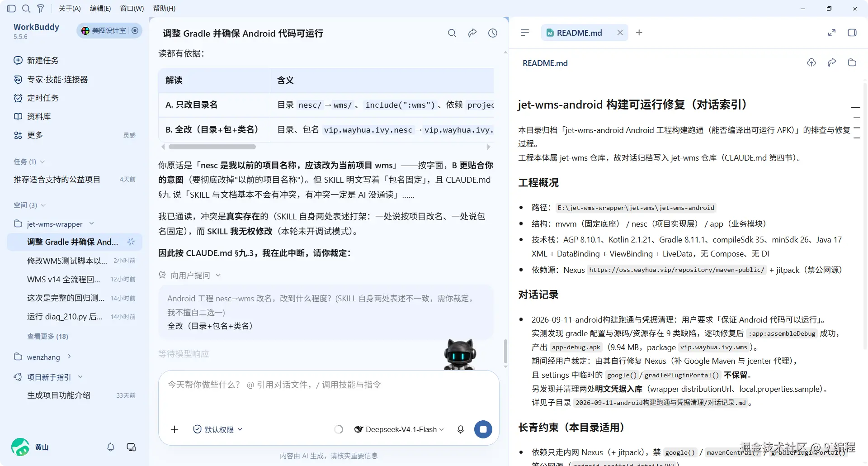Open the 关于(A) menu
Screen dimensions: 868x466
click(70, 9)
